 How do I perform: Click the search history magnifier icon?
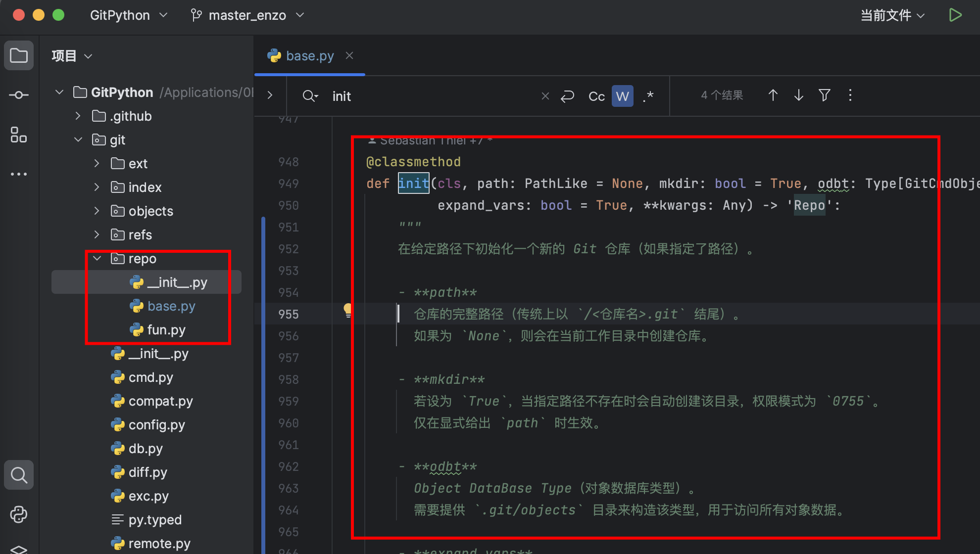coord(310,96)
